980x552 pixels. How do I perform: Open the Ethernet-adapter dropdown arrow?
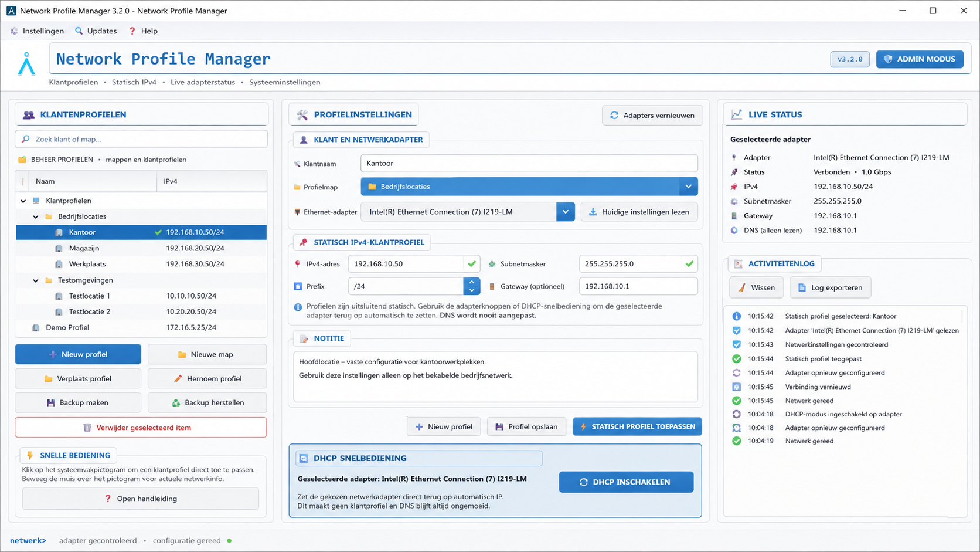coord(566,212)
